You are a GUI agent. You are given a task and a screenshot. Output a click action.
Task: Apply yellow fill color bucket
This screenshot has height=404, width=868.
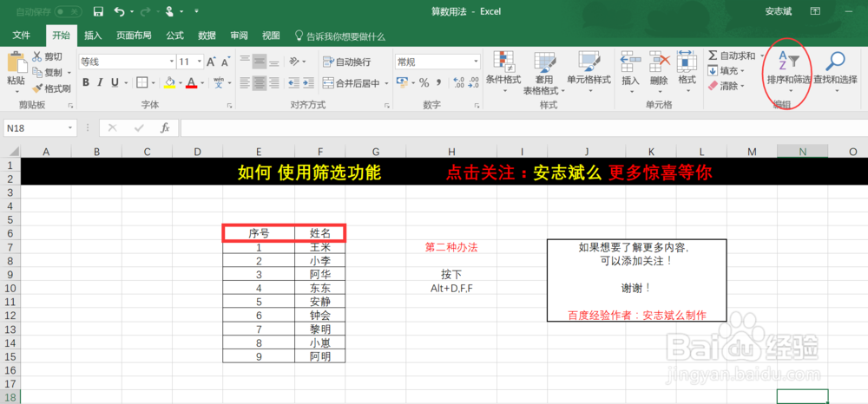point(170,83)
